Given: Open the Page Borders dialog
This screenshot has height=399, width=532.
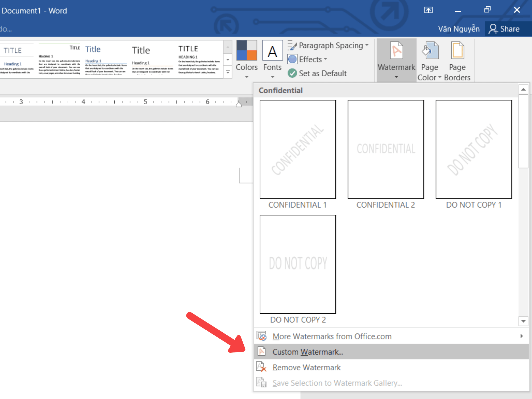Looking at the screenshot, I should click(457, 61).
